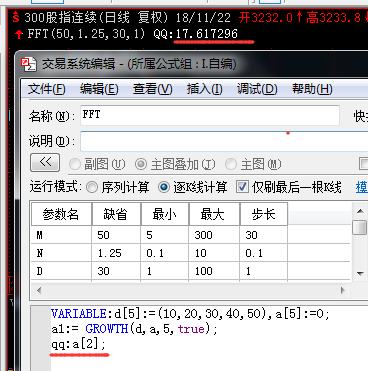The height and width of the screenshot is (371, 368).
Task: Toggle 仅刷最后一根K线 checkbox
Action: point(242,187)
